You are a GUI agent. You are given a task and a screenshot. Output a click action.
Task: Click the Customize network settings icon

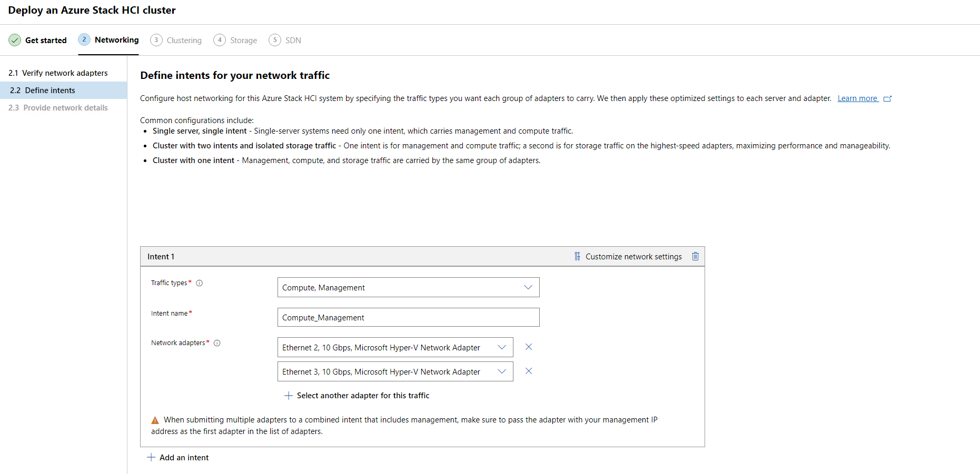click(577, 256)
